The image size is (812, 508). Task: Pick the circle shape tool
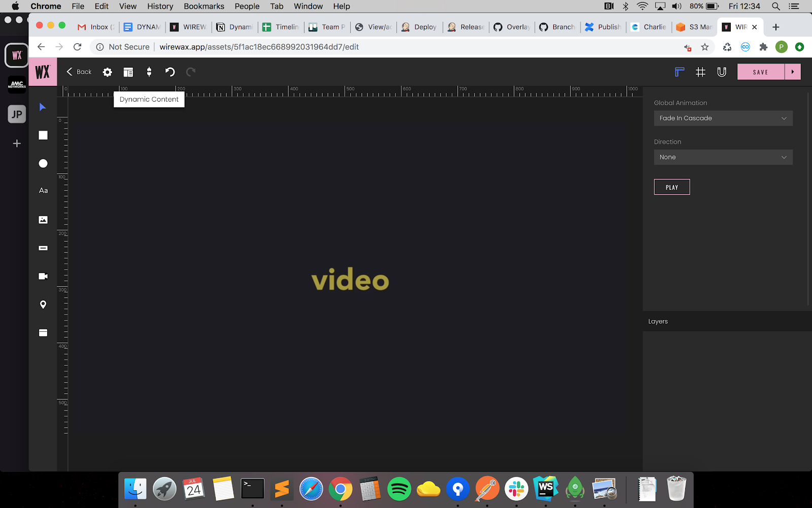(x=43, y=163)
